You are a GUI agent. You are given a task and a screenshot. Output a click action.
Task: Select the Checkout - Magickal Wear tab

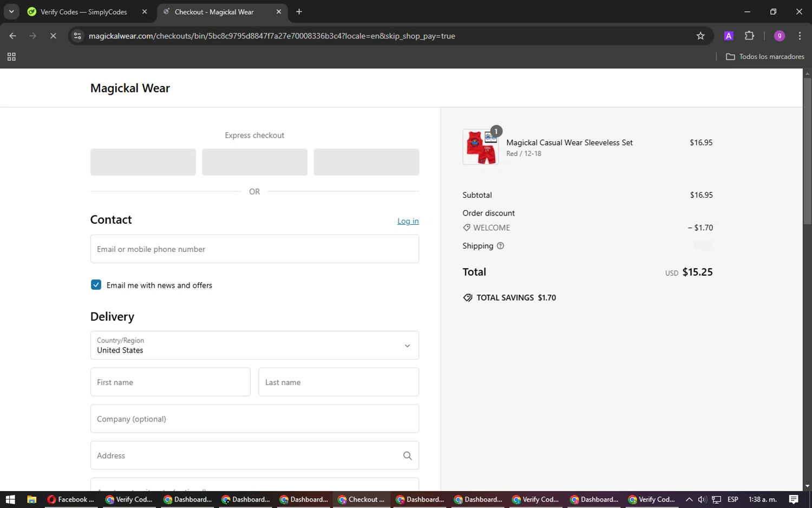point(214,12)
